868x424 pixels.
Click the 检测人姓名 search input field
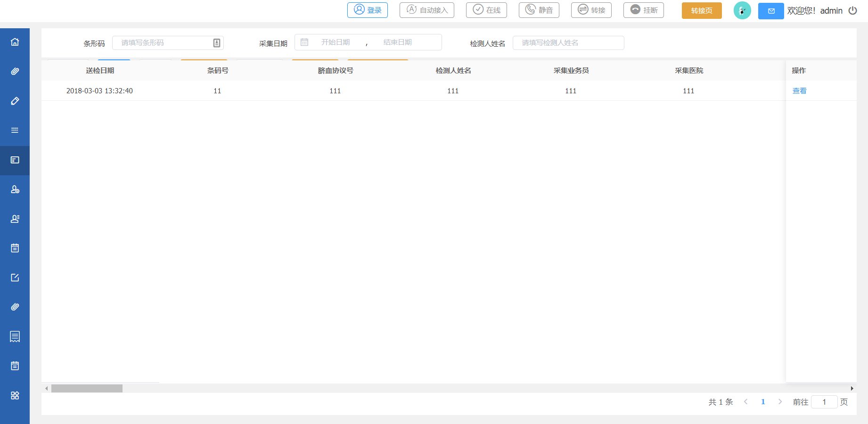click(568, 43)
